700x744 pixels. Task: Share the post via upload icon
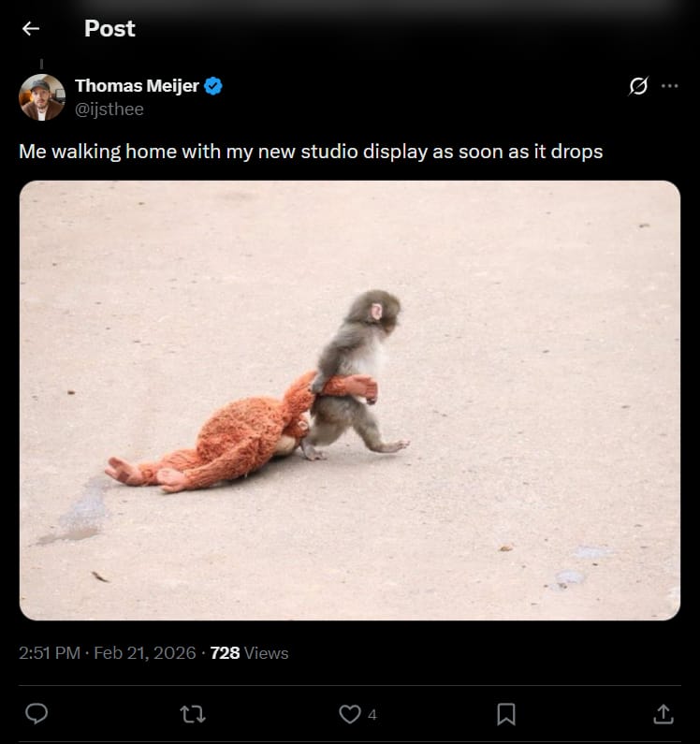click(663, 714)
